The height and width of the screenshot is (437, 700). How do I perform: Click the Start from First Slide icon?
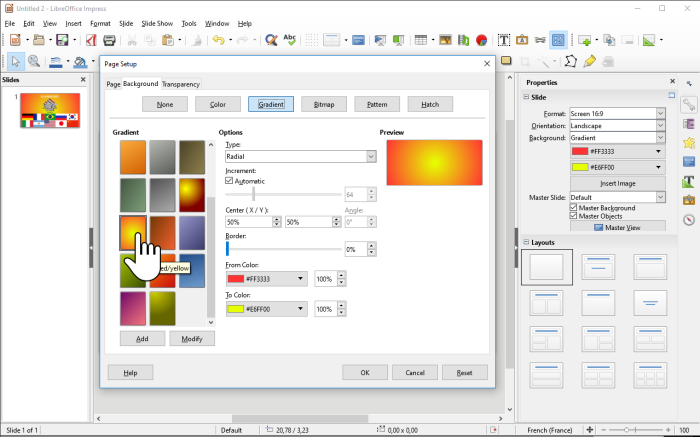tap(380, 40)
